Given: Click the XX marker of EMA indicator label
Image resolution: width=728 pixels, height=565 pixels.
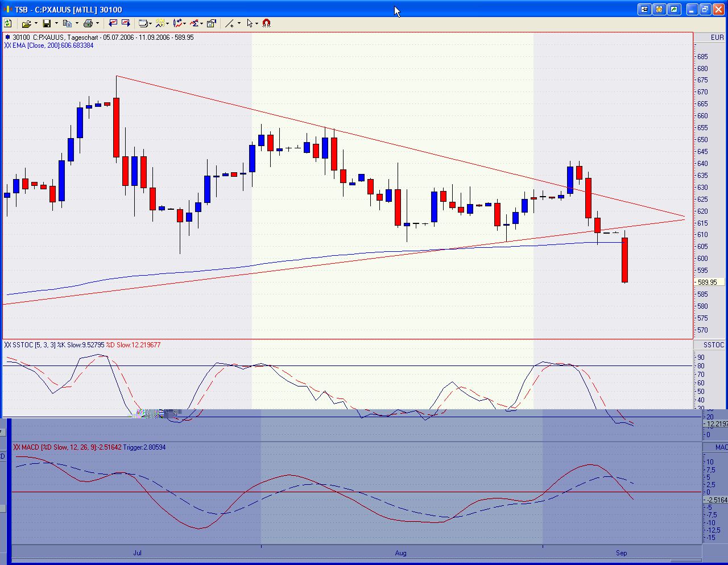Looking at the screenshot, I should click(x=7, y=45).
